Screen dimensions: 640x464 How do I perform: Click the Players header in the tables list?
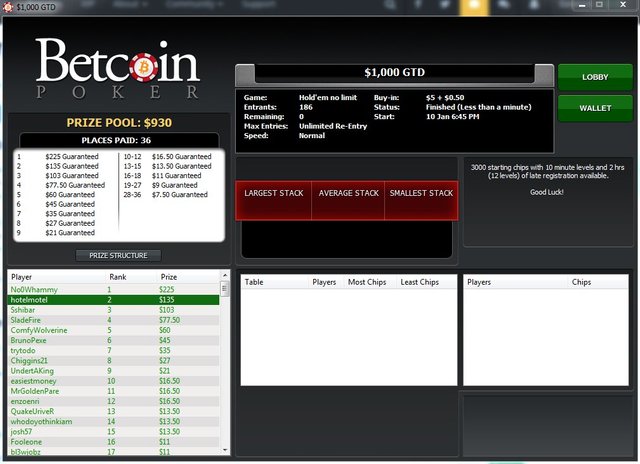(324, 282)
